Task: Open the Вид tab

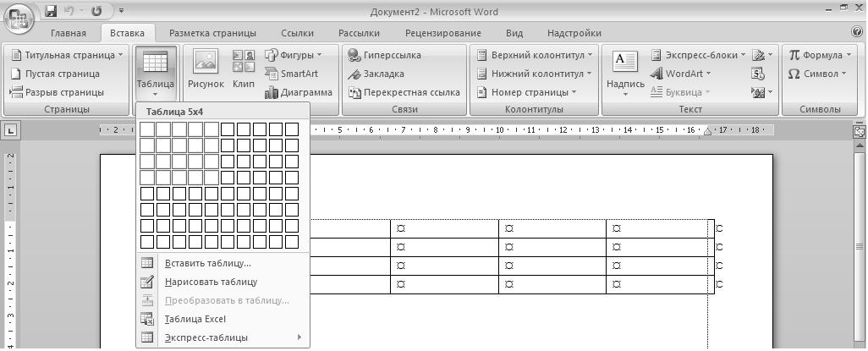Action: click(x=514, y=33)
